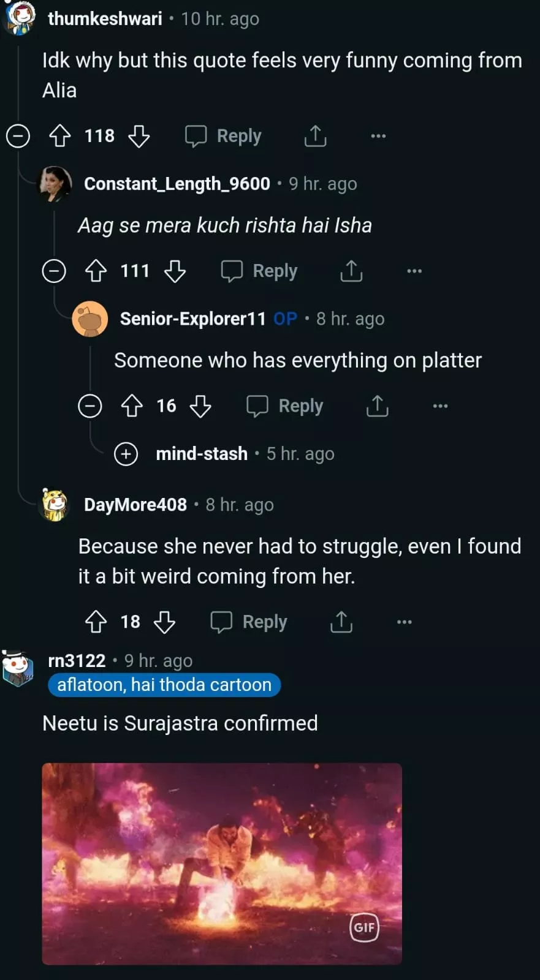Share DayMore408's comment

pos(341,622)
